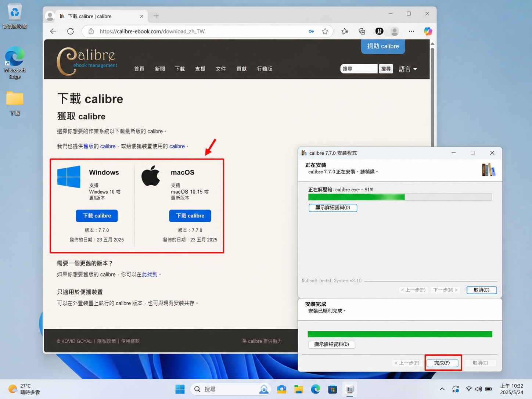Open the 支援 navigation item

point(200,69)
